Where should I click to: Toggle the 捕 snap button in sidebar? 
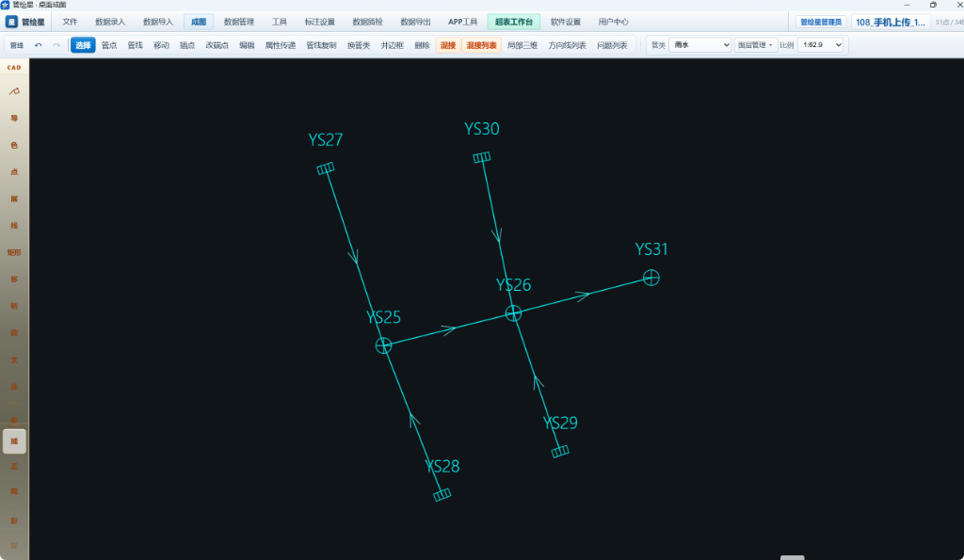coord(14,441)
